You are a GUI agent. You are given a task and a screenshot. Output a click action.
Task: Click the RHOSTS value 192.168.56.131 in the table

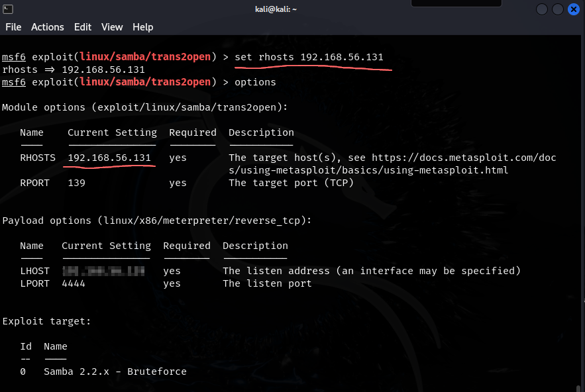click(x=109, y=158)
